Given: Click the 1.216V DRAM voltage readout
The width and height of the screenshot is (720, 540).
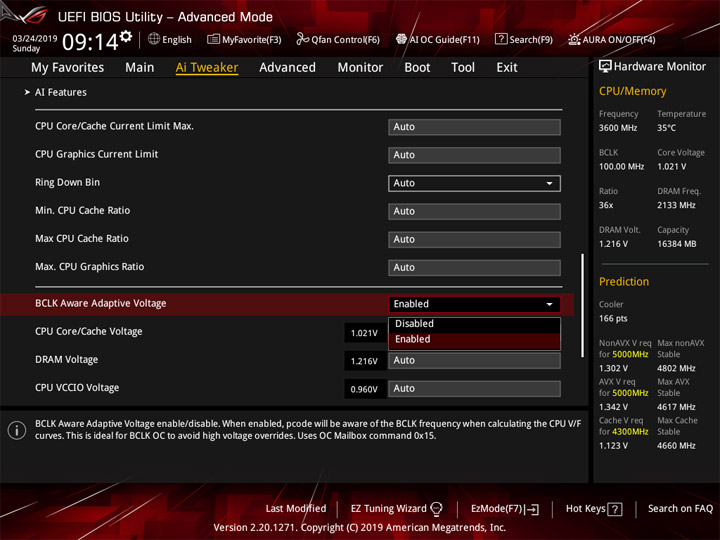Looking at the screenshot, I should (x=364, y=361).
